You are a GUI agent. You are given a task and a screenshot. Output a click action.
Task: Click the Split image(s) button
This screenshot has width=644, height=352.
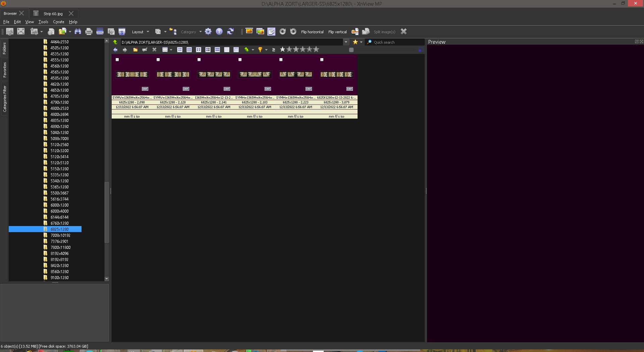click(x=384, y=32)
